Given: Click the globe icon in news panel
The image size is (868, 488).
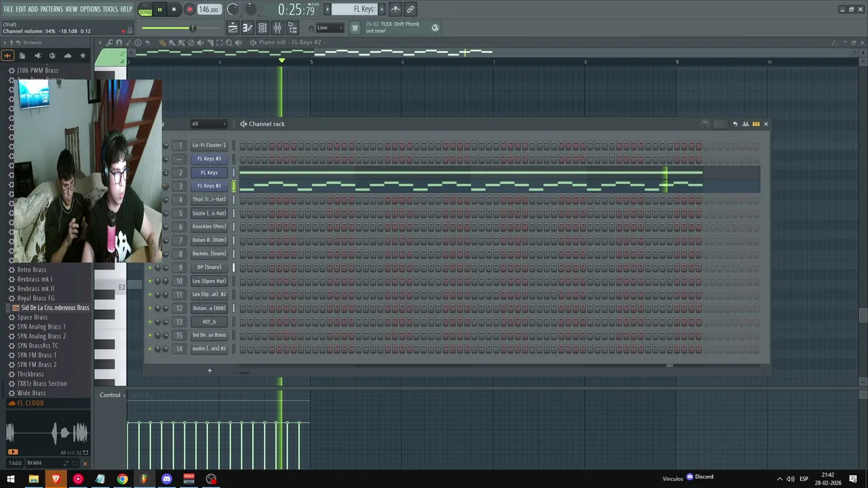Looking at the screenshot, I should click(435, 28).
